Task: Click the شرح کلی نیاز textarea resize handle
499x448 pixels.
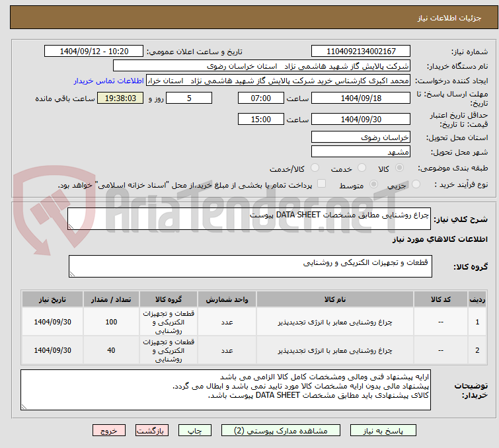Action: [x=71, y=227]
